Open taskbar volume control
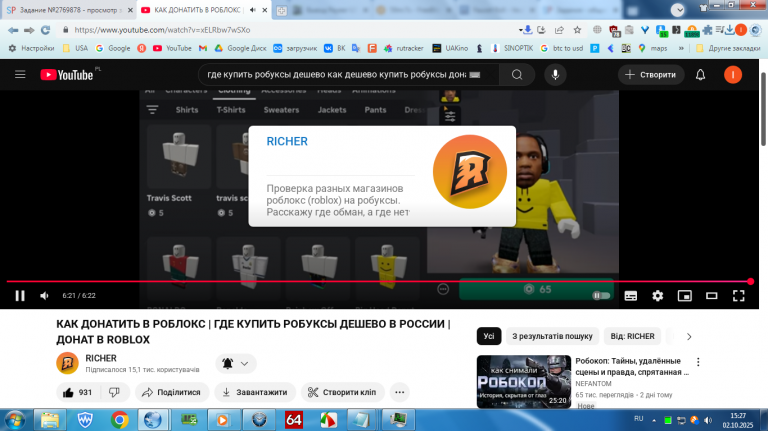The height and width of the screenshot is (431, 768). [x=708, y=420]
